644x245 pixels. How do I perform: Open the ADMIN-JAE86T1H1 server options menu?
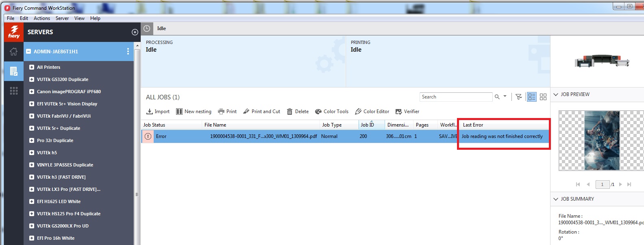[x=128, y=51]
